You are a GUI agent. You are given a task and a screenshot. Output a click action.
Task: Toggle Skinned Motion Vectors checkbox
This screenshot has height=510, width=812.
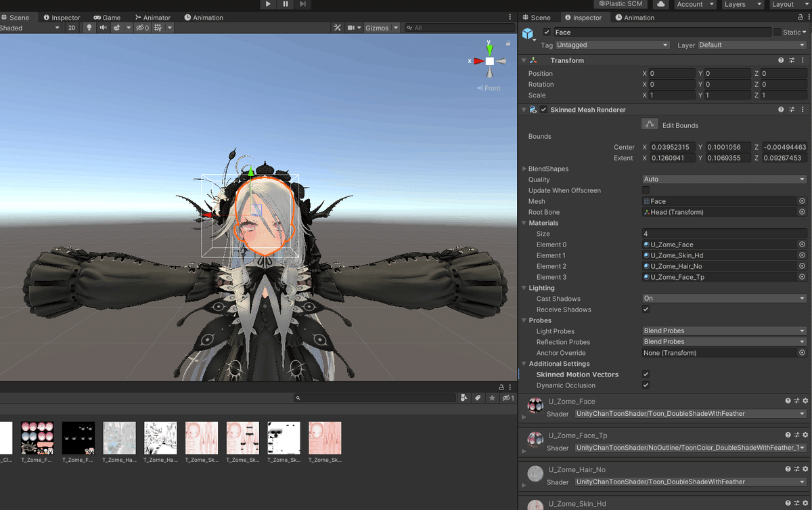point(646,374)
